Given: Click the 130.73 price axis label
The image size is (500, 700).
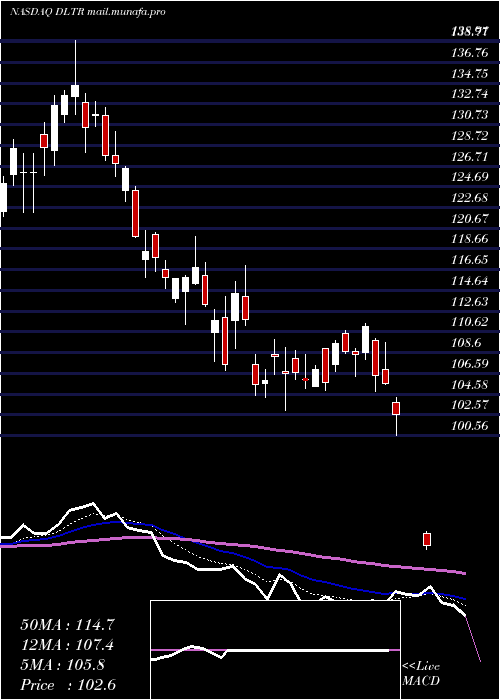Looking at the screenshot, I should point(469,115).
